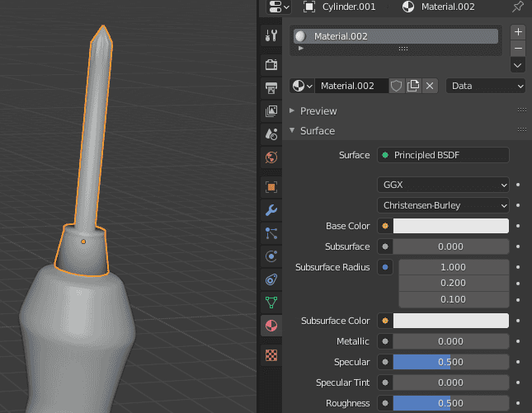The width and height of the screenshot is (532, 413).
Task: Click Roughness socket dot icon
Action: [385, 403]
